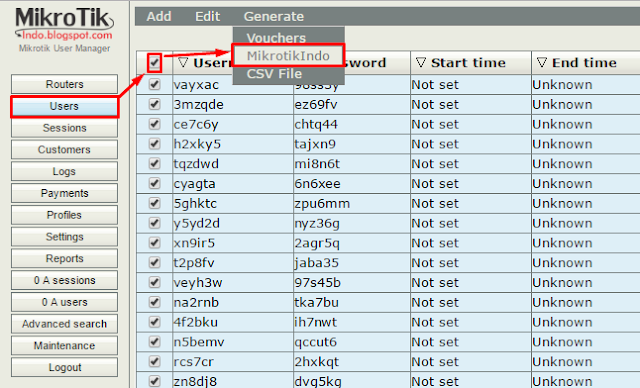Show the 0 A users list
The height and width of the screenshot is (388, 640).
click(x=64, y=302)
